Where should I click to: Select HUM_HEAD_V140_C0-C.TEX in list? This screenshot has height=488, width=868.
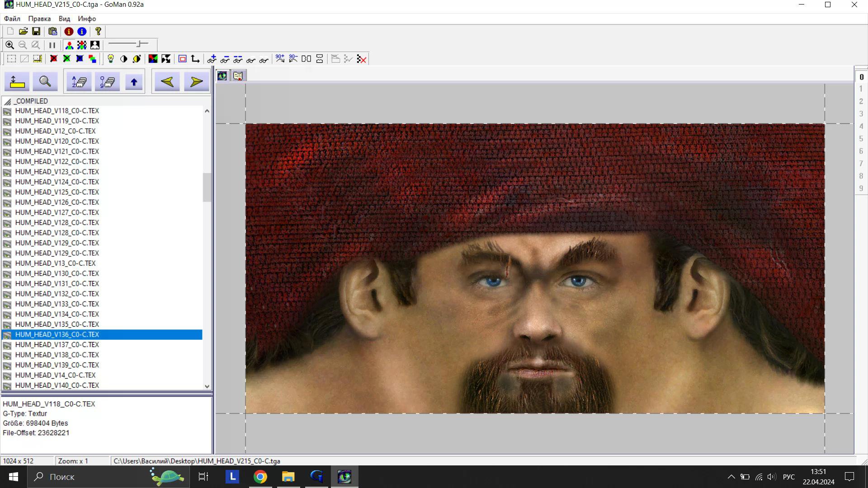[57, 385]
